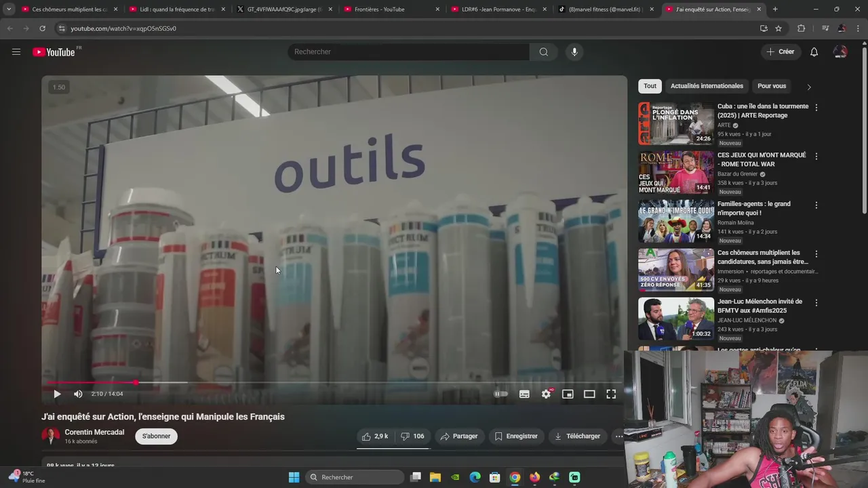868x488 pixels.
Task: Click the search magnifier button
Action: [x=543, y=52]
